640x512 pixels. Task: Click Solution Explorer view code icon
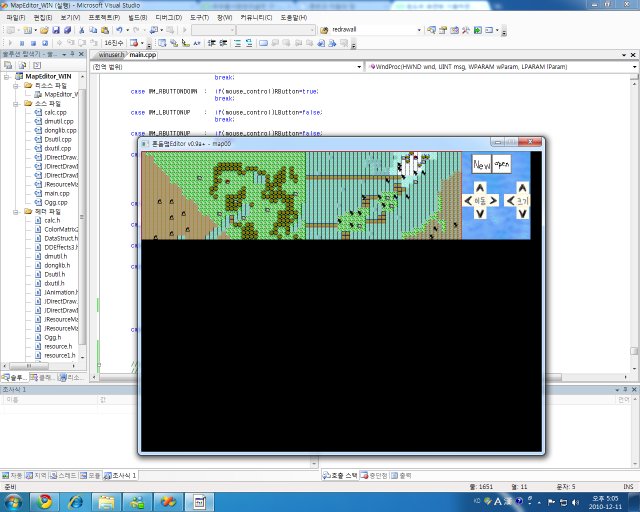[37, 65]
